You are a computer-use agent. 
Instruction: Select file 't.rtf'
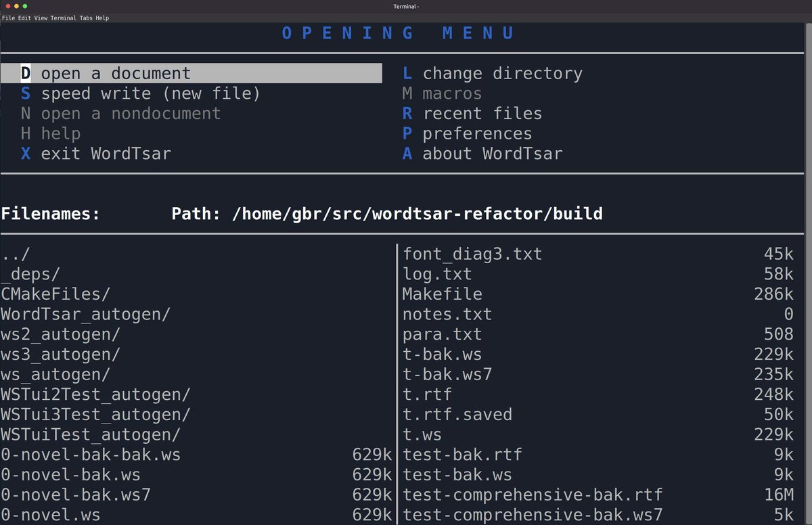pos(427,394)
